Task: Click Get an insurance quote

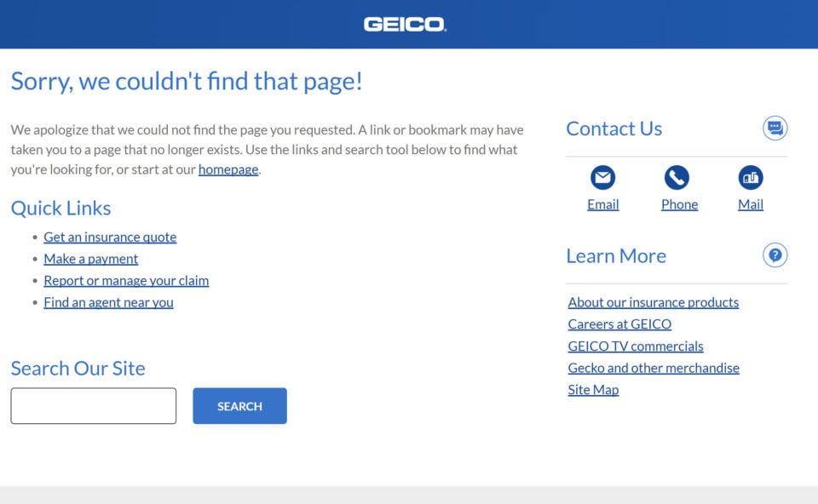Action: [x=110, y=237]
